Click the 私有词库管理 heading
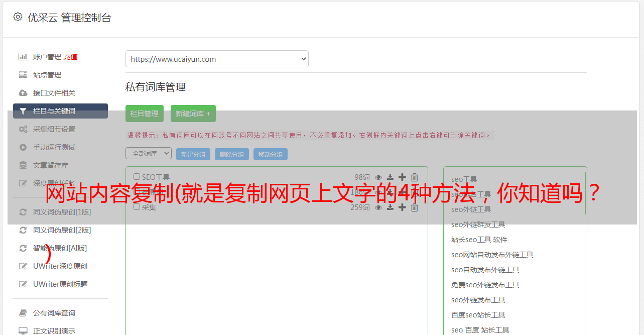 coord(156,87)
